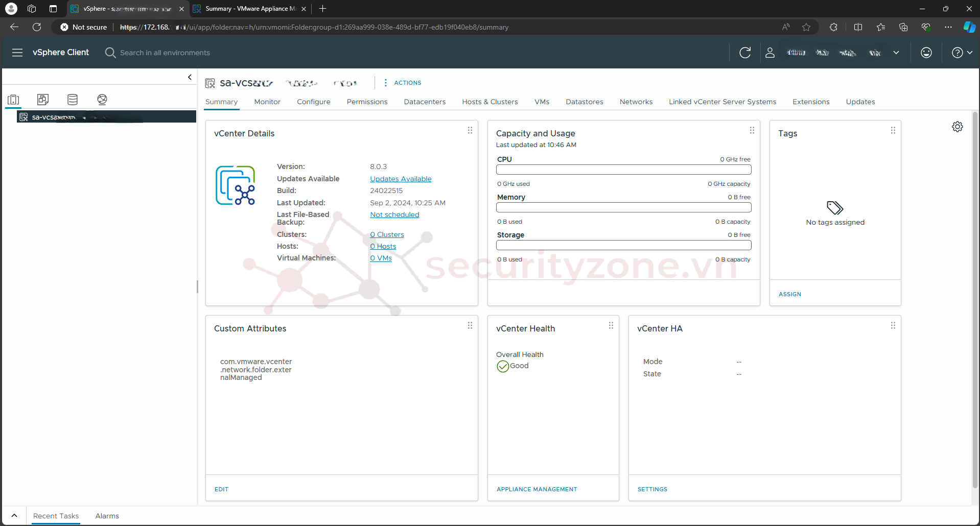Switch to Networking inventory view
Screen dimensions: 980x526
pos(102,100)
